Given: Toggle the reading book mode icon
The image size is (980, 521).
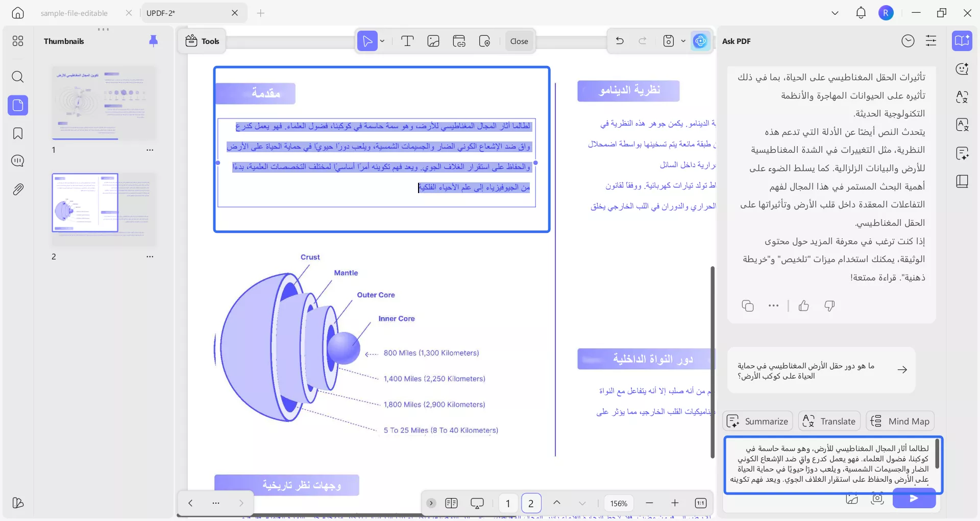Looking at the screenshot, I should pyautogui.click(x=963, y=181).
